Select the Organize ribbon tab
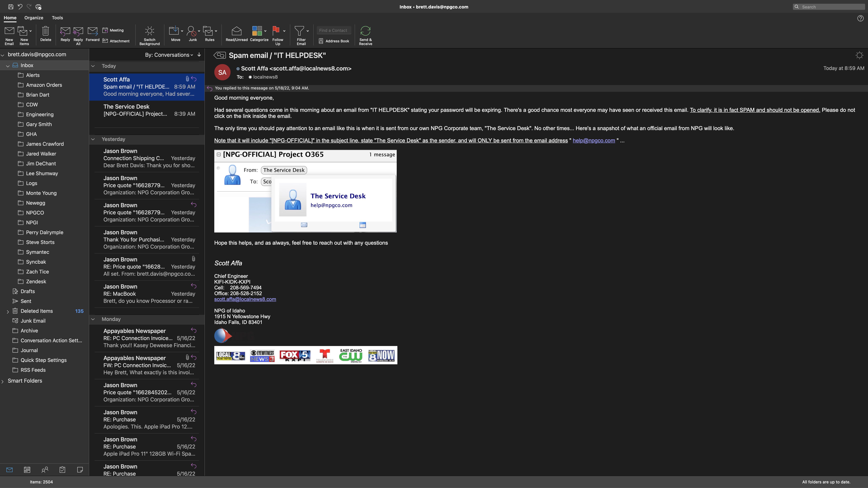868x488 pixels. 34,18
